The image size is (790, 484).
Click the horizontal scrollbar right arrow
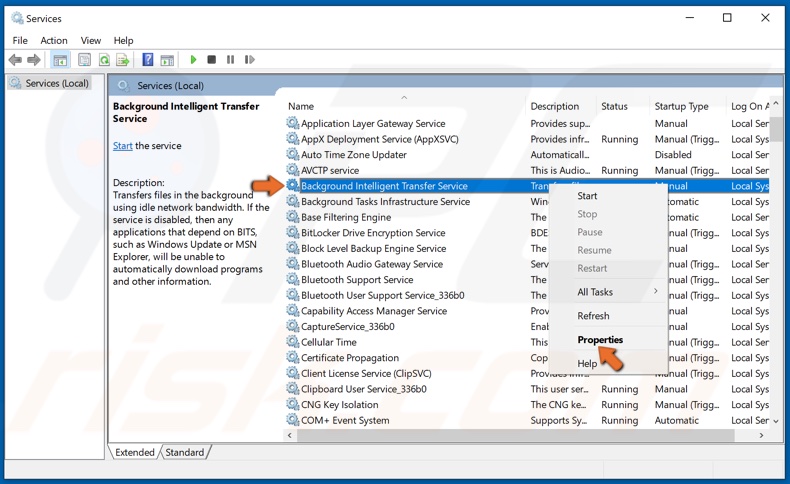point(761,435)
